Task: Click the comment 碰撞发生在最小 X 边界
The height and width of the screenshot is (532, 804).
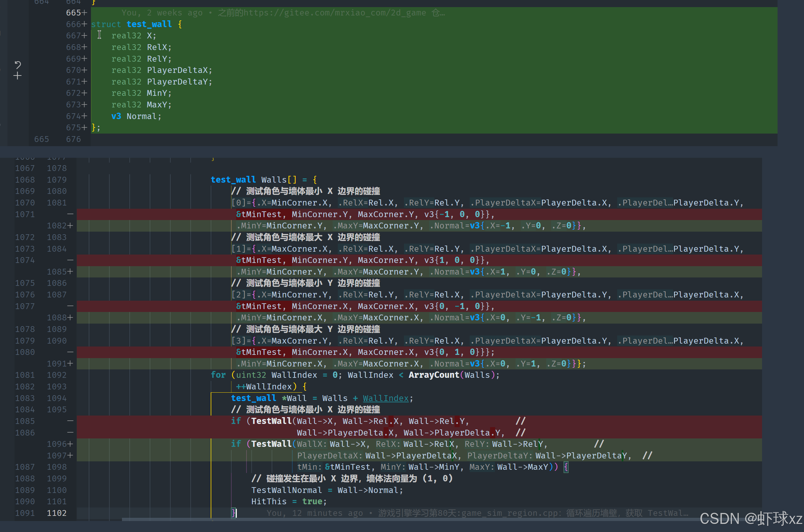Action: (x=352, y=478)
